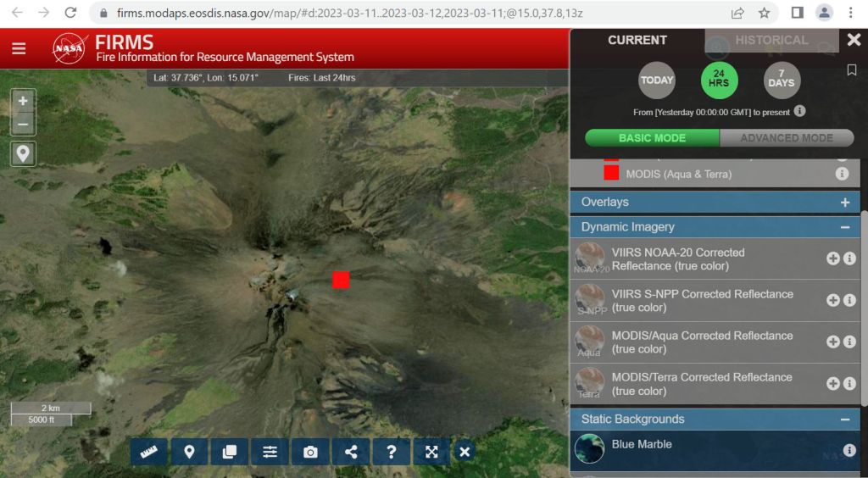This screenshot has height=478, width=868.
Task: Select the measure ruler tool
Action: (x=149, y=452)
